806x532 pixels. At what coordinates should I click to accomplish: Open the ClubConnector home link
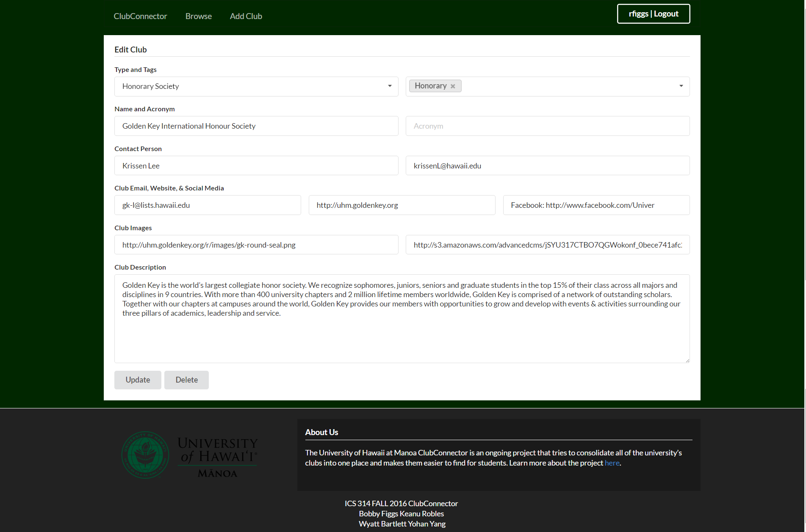tap(140, 16)
